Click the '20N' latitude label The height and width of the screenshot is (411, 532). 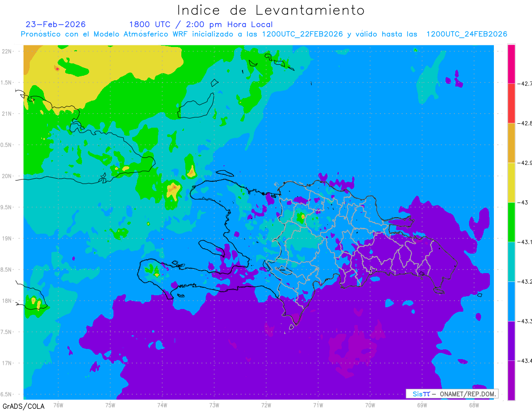tap(8, 176)
